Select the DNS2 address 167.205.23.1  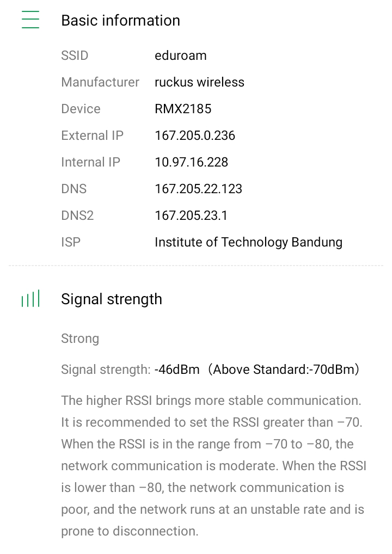tap(191, 216)
